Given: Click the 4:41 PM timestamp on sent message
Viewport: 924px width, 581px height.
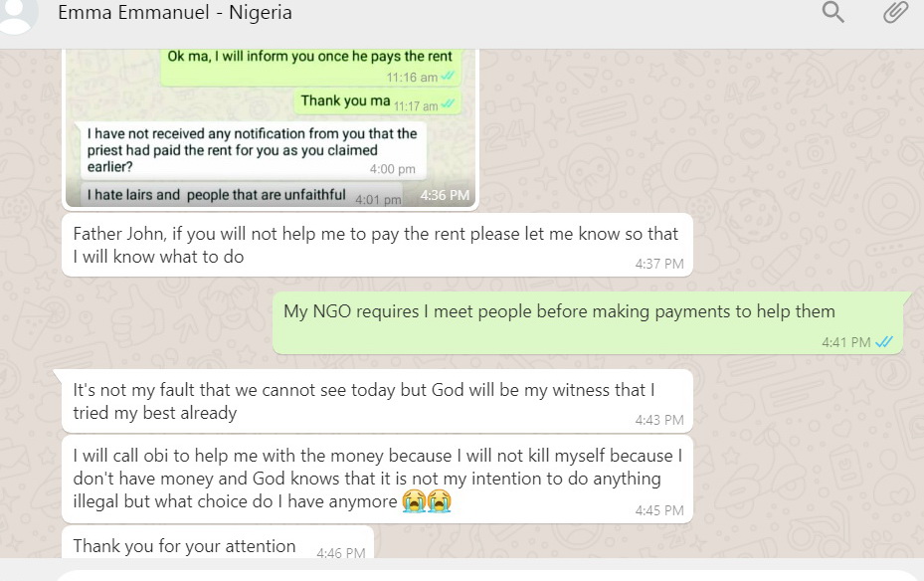Looking at the screenshot, I should click(845, 342).
